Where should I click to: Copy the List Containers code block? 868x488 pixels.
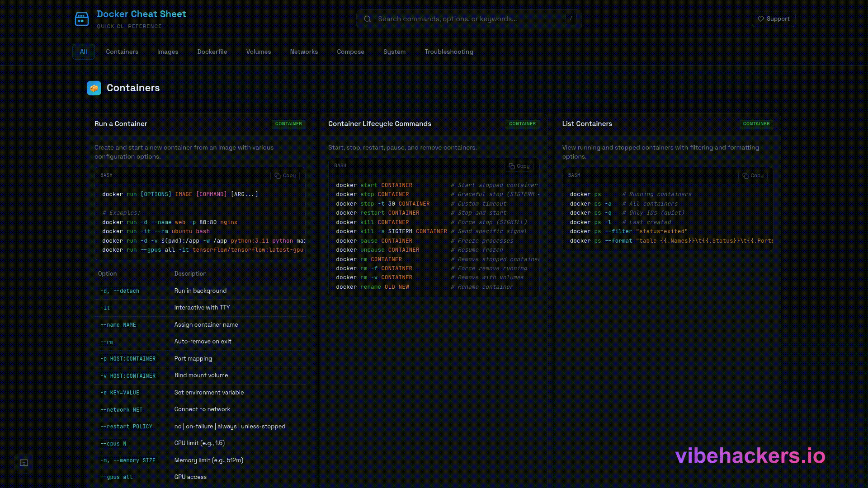pos(753,176)
